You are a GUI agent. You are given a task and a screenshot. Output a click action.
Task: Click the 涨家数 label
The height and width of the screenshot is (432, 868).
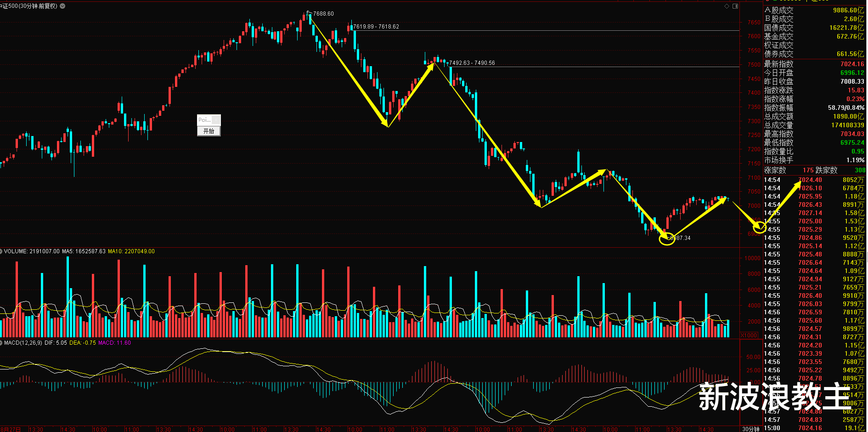pos(775,170)
